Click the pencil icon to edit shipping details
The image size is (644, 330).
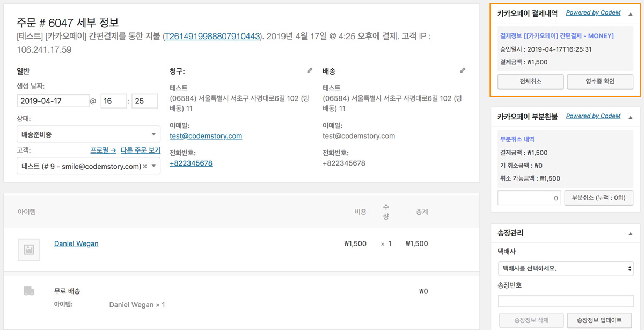(x=463, y=70)
